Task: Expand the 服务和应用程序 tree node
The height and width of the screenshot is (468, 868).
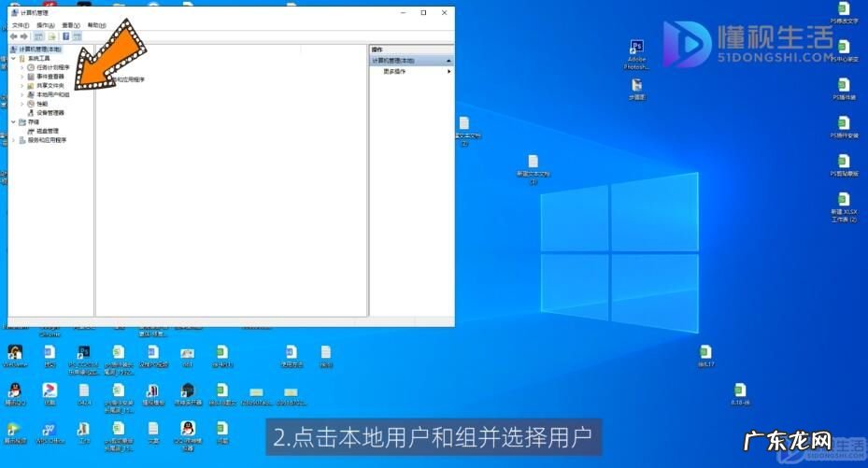Action: pyautogui.click(x=14, y=140)
